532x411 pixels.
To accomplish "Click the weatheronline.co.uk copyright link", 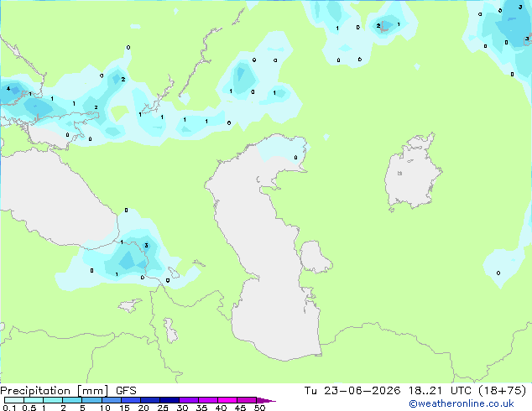I will (462, 403).
